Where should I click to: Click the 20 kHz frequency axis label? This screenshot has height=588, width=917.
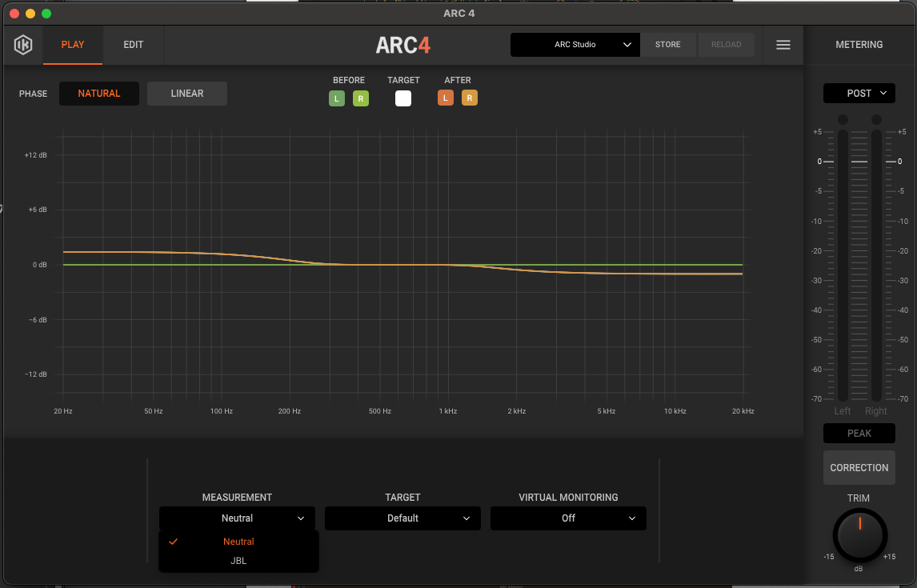point(743,411)
